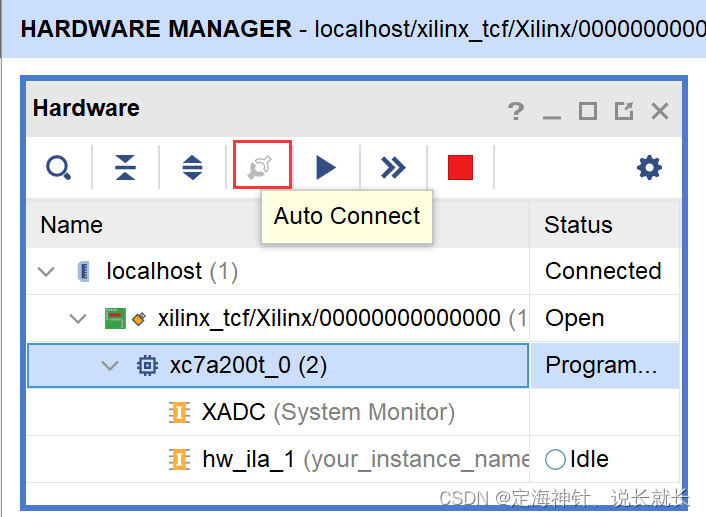This screenshot has height=517, width=706.
Task: Collapse the xilinx_tcf target chevron
Action: pyautogui.click(x=78, y=319)
